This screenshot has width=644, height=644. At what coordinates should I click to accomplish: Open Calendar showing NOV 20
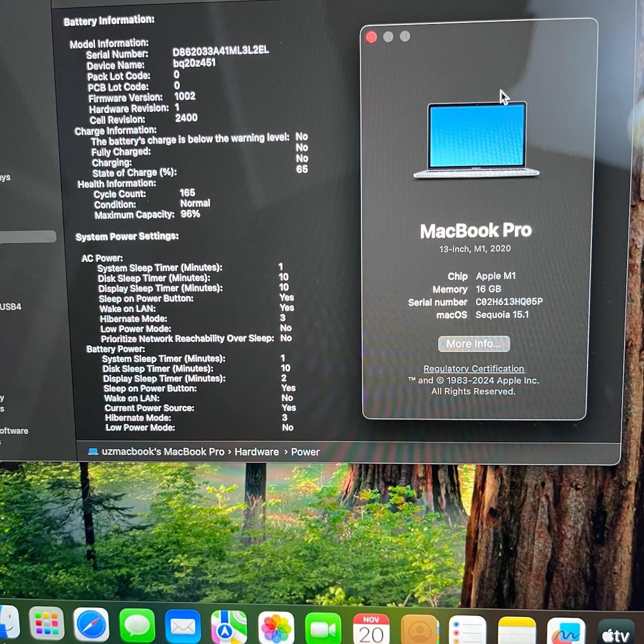(x=371, y=629)
